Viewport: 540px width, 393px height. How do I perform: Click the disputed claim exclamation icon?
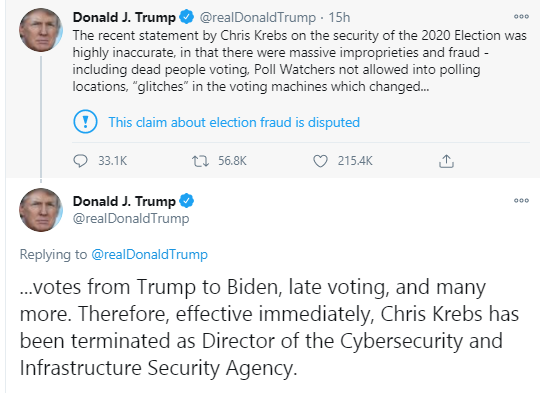coord(85,121)
